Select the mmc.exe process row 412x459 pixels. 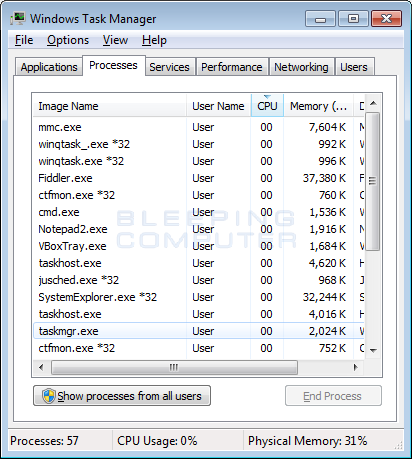click(x=199, y=127)
